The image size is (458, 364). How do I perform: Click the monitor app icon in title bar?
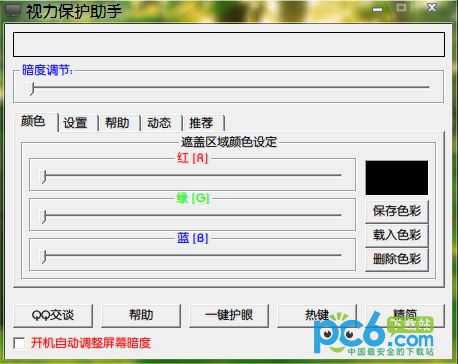tap(13, 11)
